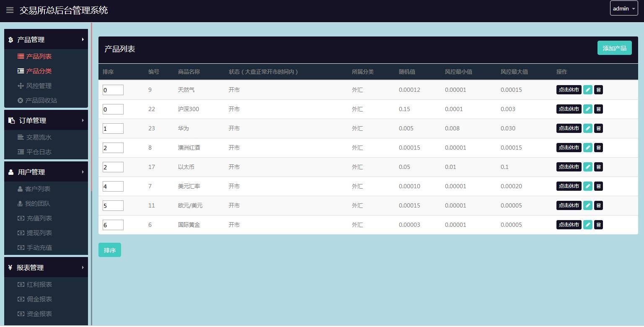644x327 pixels.
Task: Open the admin user dropdown
Action: [x=623, y=8]
